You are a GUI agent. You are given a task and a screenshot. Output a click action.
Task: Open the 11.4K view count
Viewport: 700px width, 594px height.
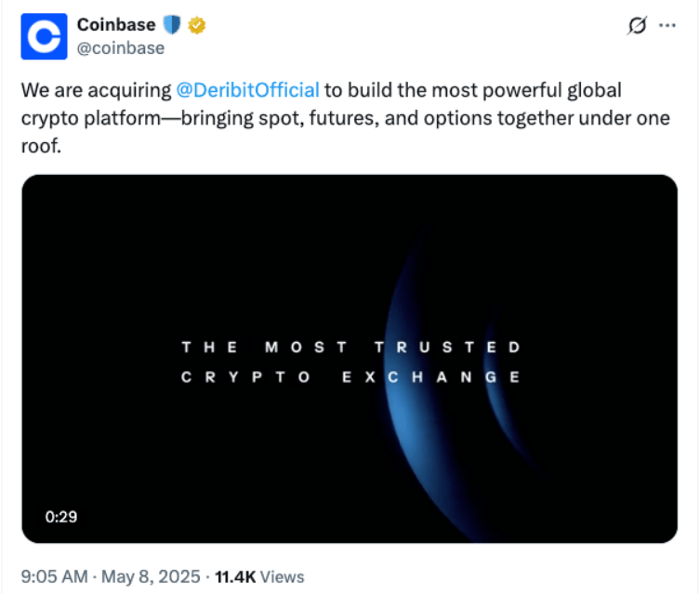[x=235, y=576]
